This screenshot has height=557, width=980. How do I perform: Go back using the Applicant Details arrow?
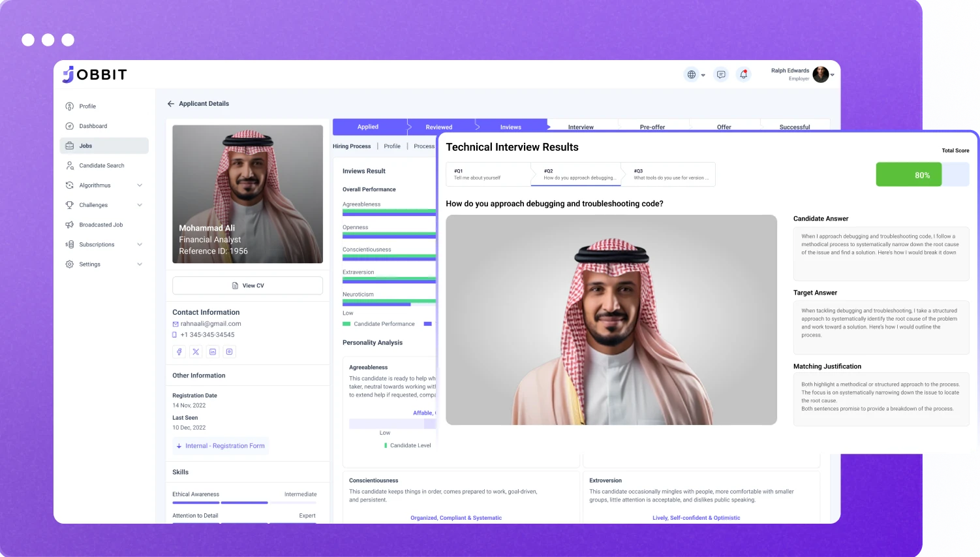(171, 104)
